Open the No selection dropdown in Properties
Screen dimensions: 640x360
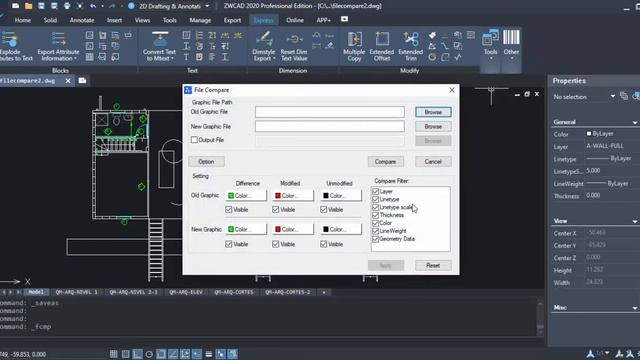click(x=613, y=96)
